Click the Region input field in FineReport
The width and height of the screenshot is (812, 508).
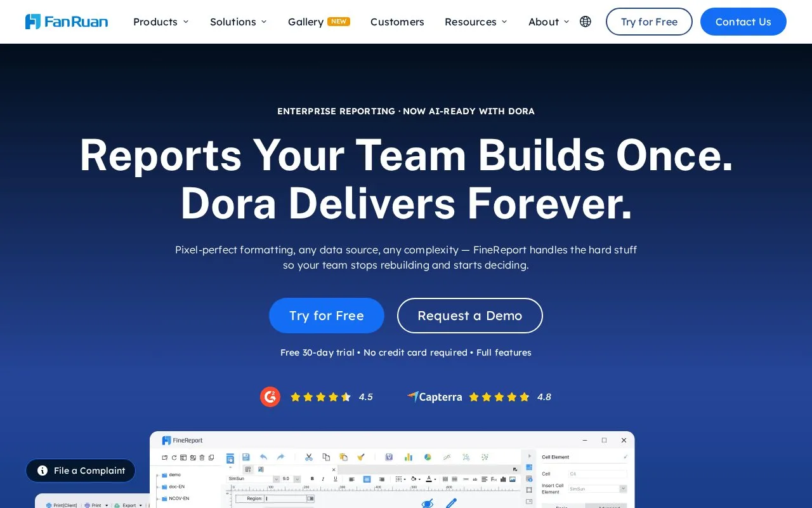click(x=289, y=499)
